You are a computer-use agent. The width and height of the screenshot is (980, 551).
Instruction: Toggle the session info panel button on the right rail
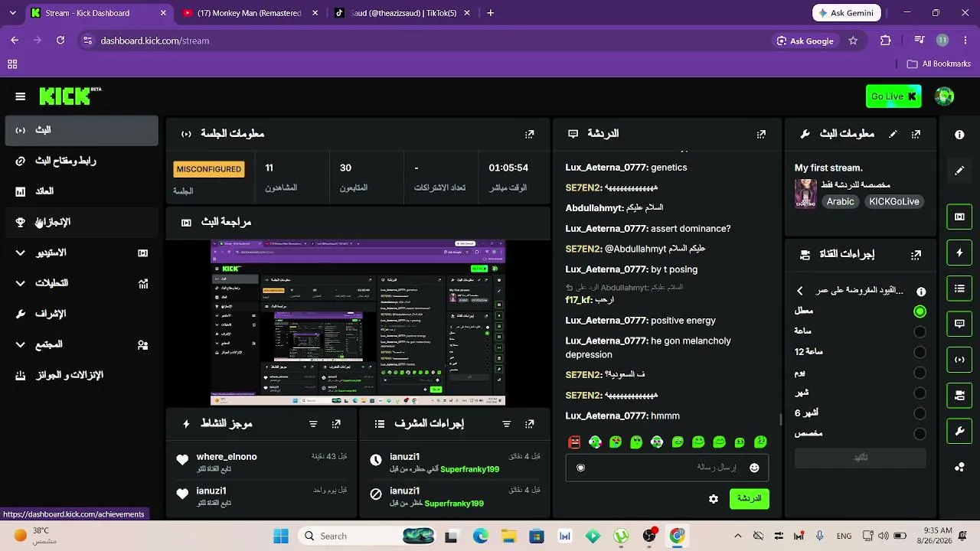pos(959,360)
